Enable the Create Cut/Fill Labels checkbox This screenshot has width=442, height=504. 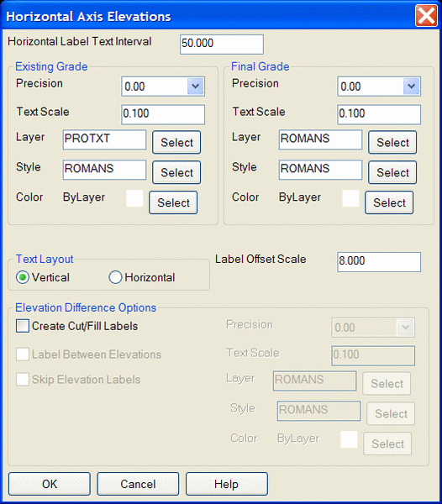(23, 326)
